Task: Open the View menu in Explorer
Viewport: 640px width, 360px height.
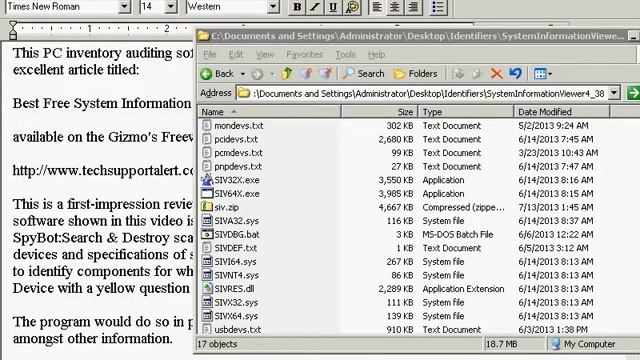Action: [x=264, y=55]
